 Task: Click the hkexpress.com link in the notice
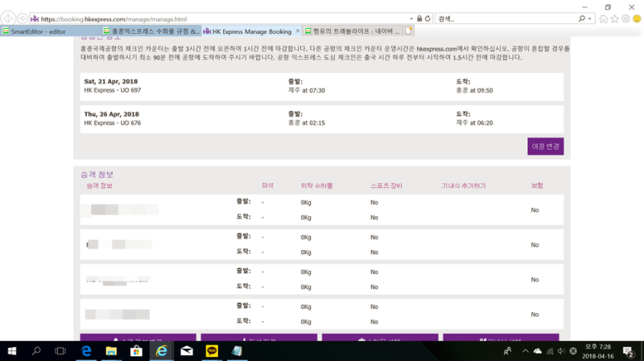tap(436, 49)
